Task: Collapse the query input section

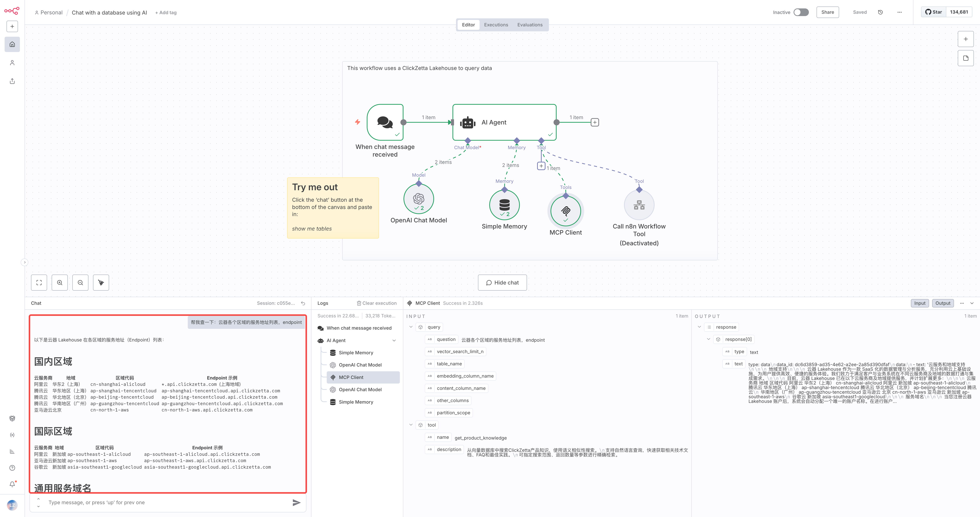Action: coord(411,327)
